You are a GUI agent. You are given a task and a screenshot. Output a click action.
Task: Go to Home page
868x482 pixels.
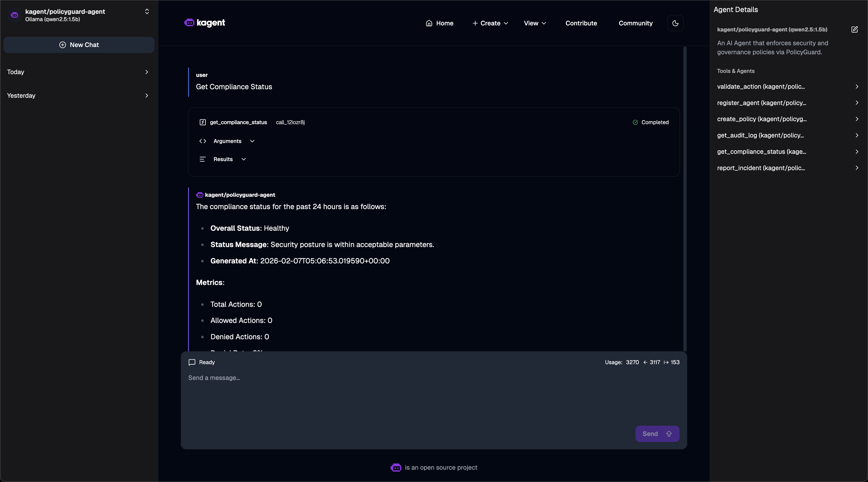click(x=439, y=23)
